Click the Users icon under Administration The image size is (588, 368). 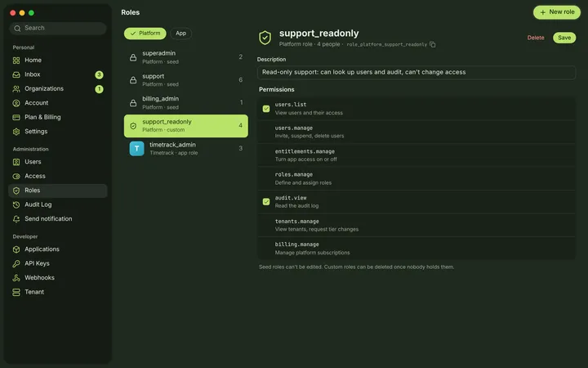pos(16,162)
